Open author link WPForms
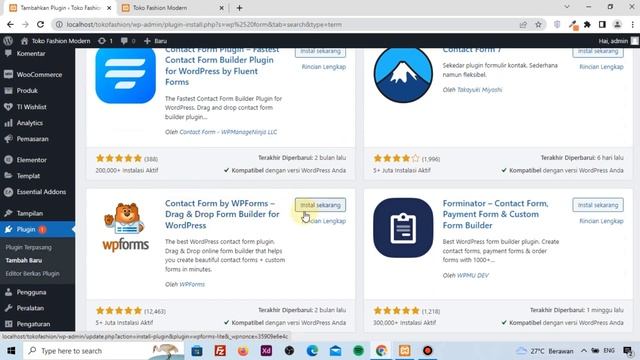 click(192, 284)
